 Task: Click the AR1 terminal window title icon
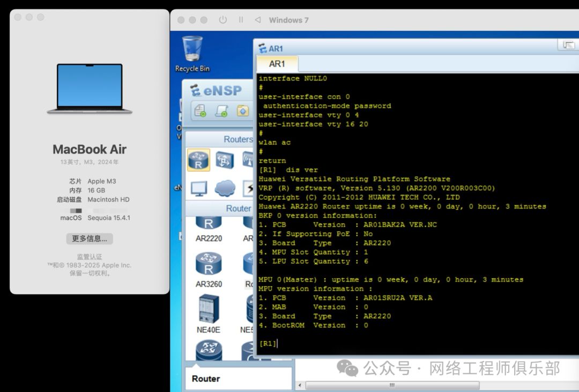[x=263, y=48]
